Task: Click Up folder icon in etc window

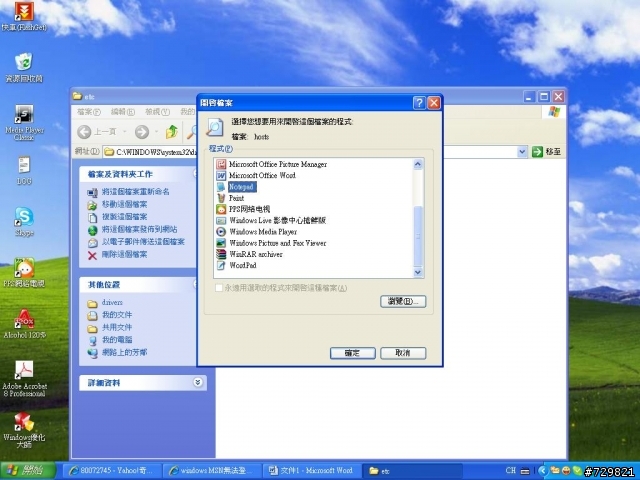Action: coord(172,132)
